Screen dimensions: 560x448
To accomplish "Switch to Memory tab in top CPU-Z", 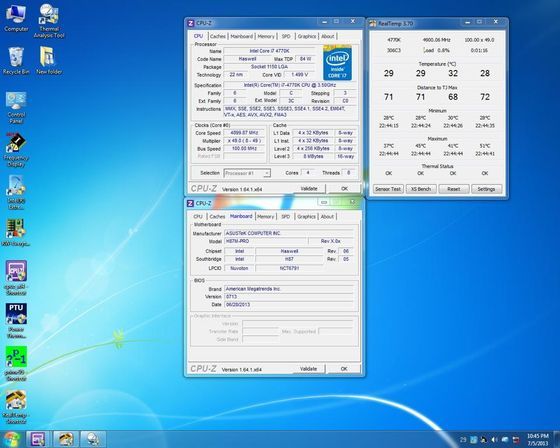I will tap(266, 36).
